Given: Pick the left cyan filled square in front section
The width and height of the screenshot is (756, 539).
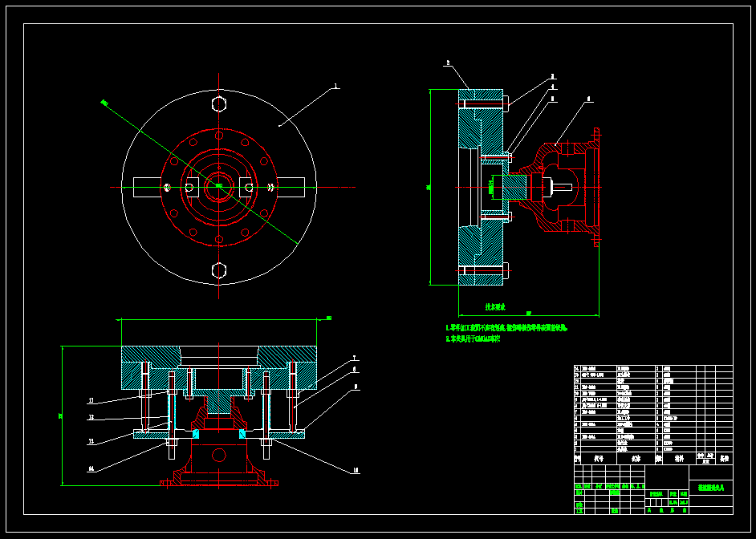Looking at the screenshot, I should (196, 434).
